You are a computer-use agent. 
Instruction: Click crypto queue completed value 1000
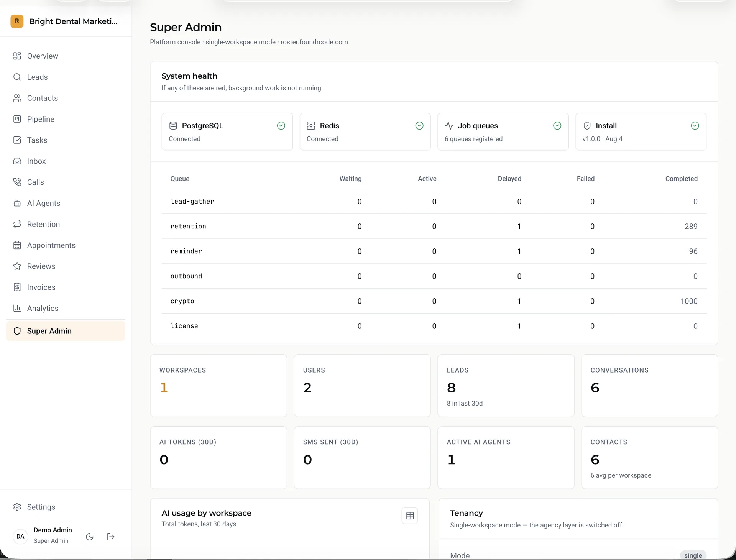pyautogui.click(x=689, y=301)
